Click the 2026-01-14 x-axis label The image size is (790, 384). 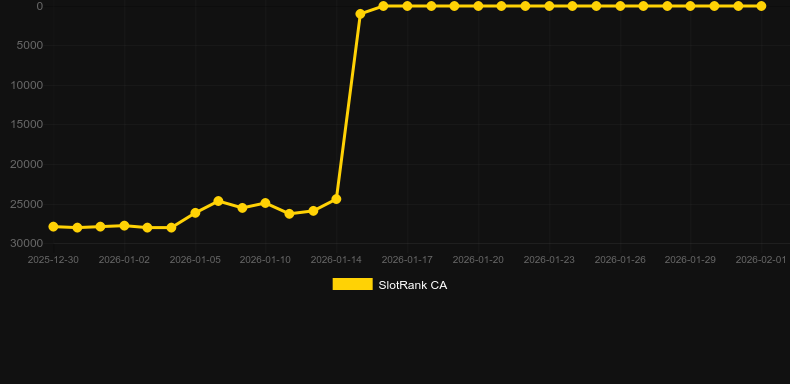click(336, 260)
